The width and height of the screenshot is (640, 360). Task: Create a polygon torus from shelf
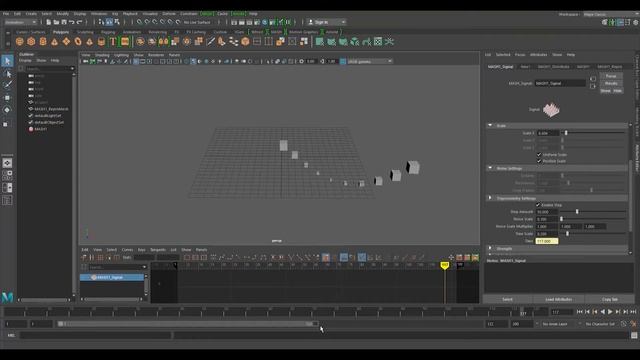pyautogui.click(x=78, y=41)
